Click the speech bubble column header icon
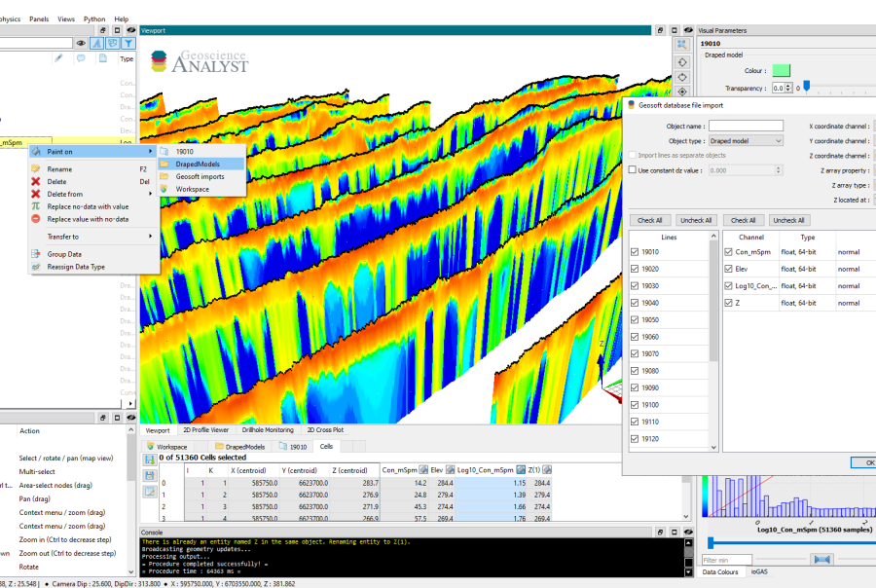Image resolution: width=876 pixels, height=588 pixels. point(81,58)
